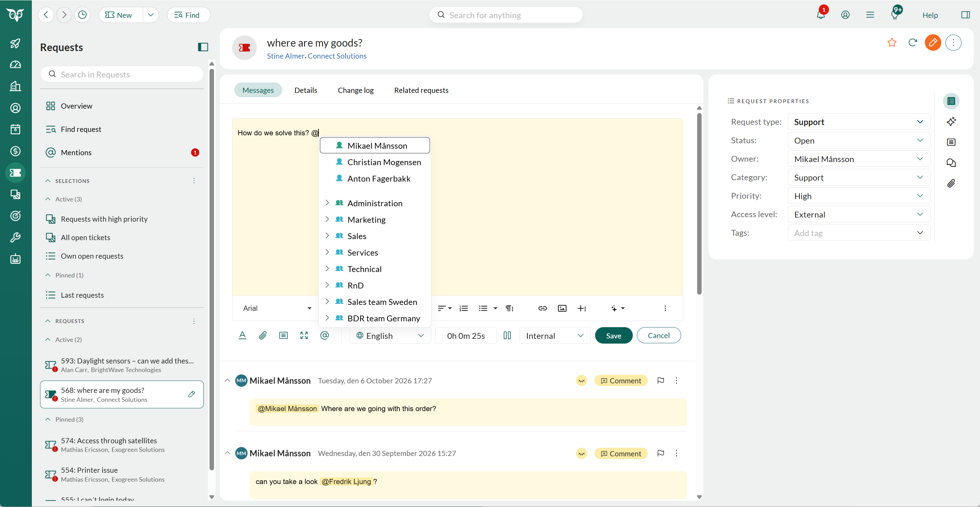The width and height of the screenshot is (980, 507).
Task: Open the Priority dropdown
Action: click(859, 196)
